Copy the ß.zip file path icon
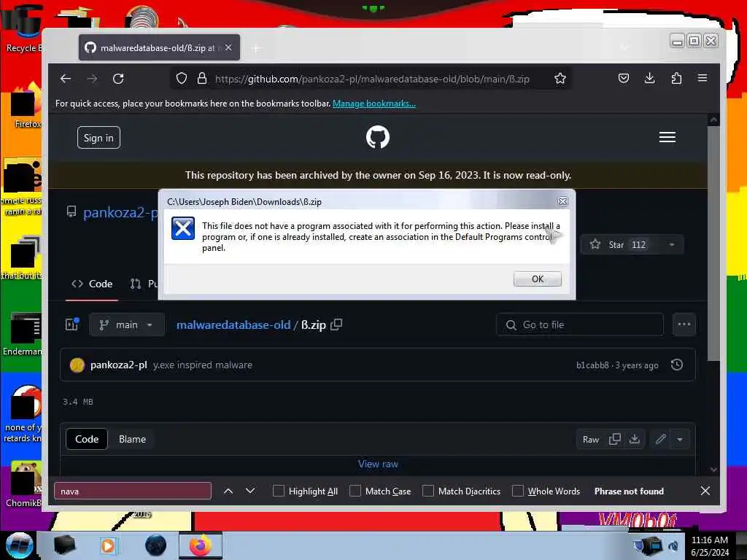 336,324
